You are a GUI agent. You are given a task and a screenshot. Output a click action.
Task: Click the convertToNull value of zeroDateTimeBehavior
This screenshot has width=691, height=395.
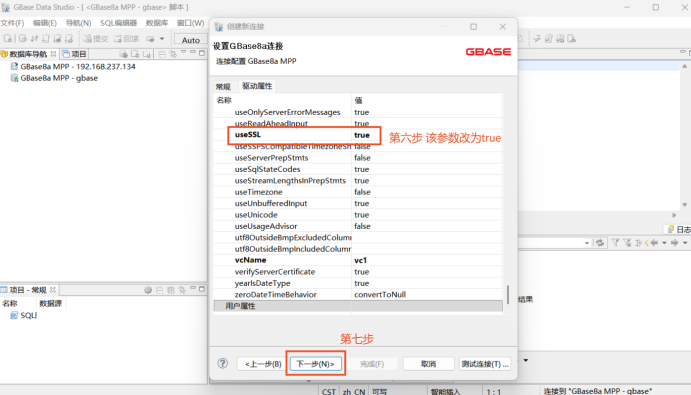380,294
